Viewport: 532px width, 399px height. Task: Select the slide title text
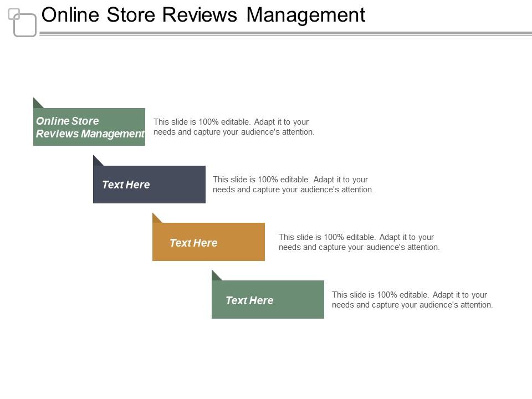pos(203,15)
